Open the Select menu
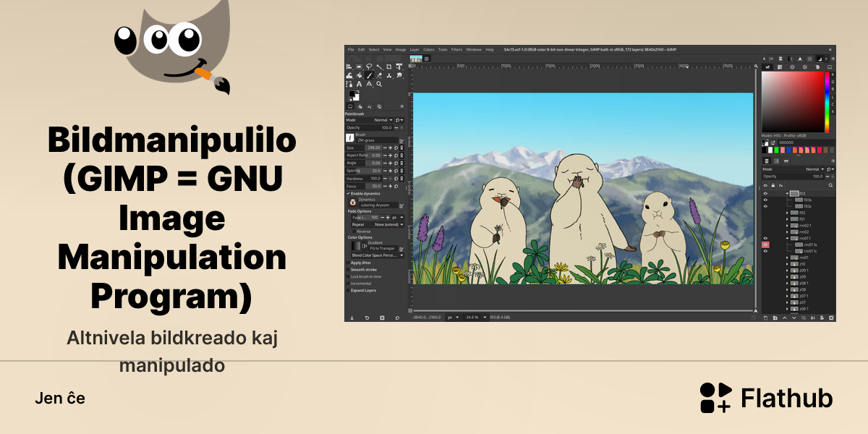This screenshot has width=868, height=434. click(x=374, y=50)
